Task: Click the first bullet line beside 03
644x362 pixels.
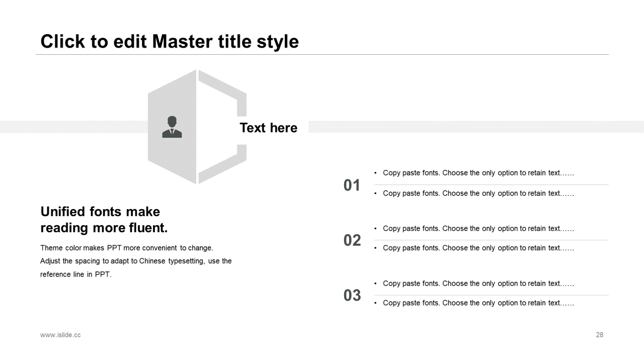Action: (478, 284)
